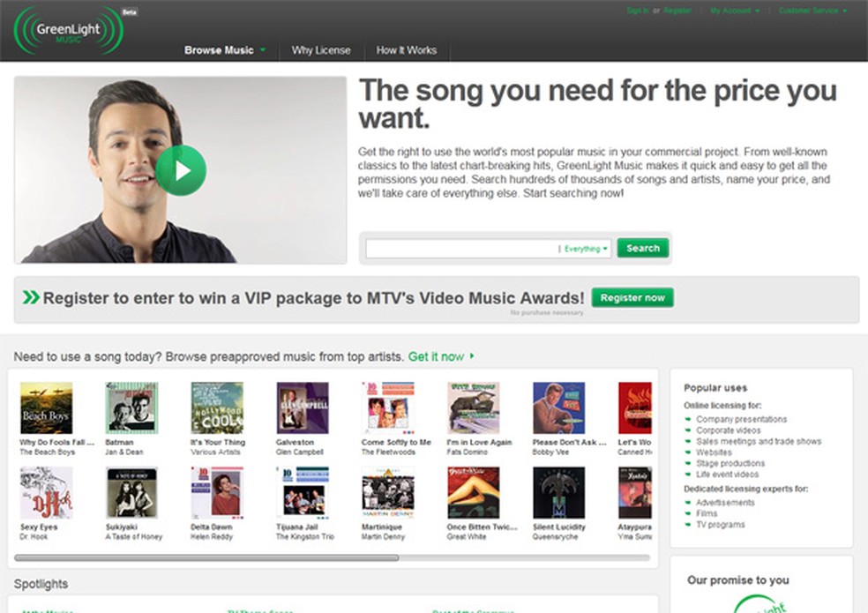Click the Queensryche artist name
The image size is (868, 613).
(555, 536)
